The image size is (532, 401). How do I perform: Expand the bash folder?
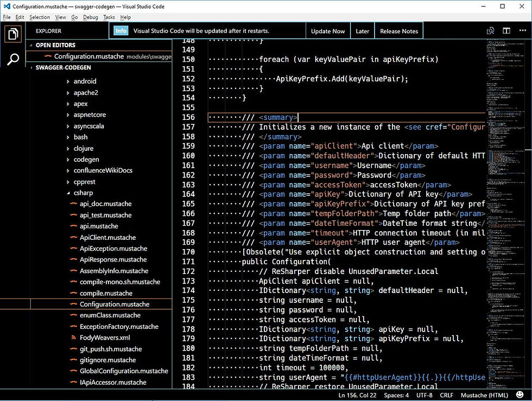[x=68, y=137]
